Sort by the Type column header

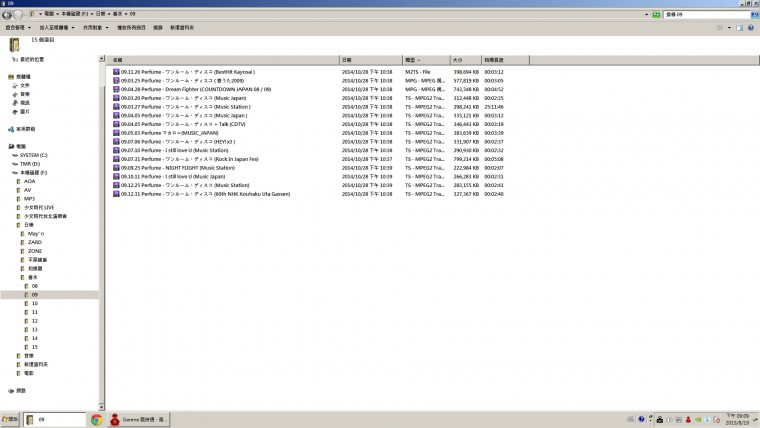point(426,60)
